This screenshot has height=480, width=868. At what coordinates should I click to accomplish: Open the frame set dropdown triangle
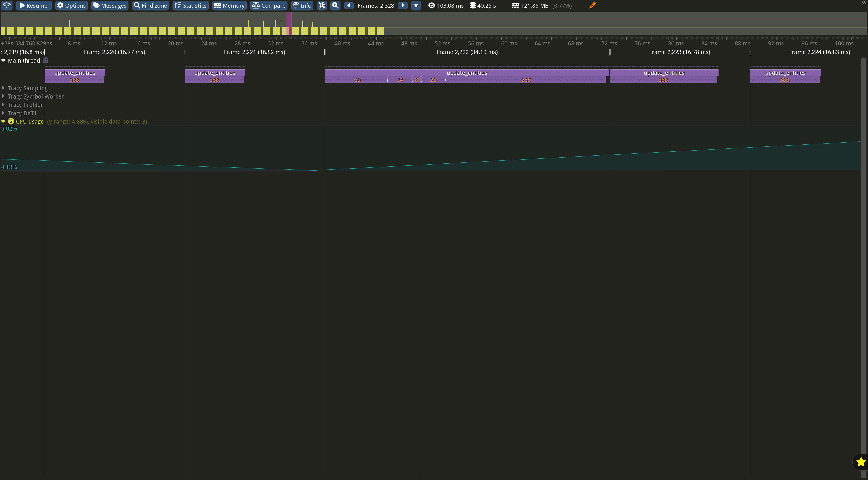416,5
